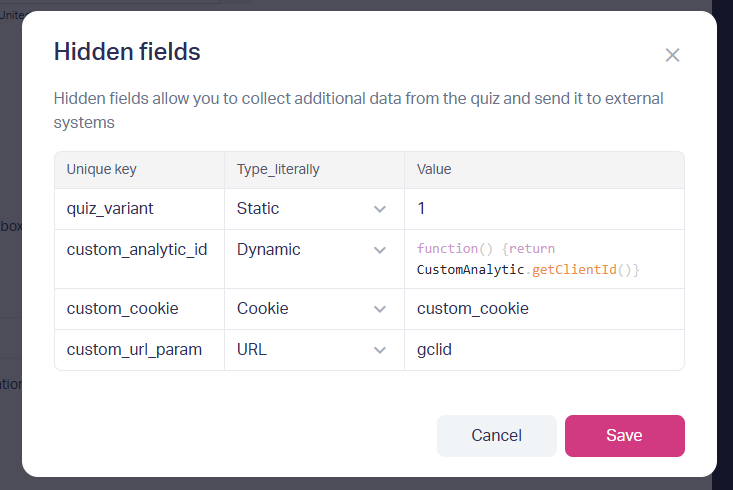733x490 pixels.
Task: Click the value field containing 1
Action: tap(543, 209)
